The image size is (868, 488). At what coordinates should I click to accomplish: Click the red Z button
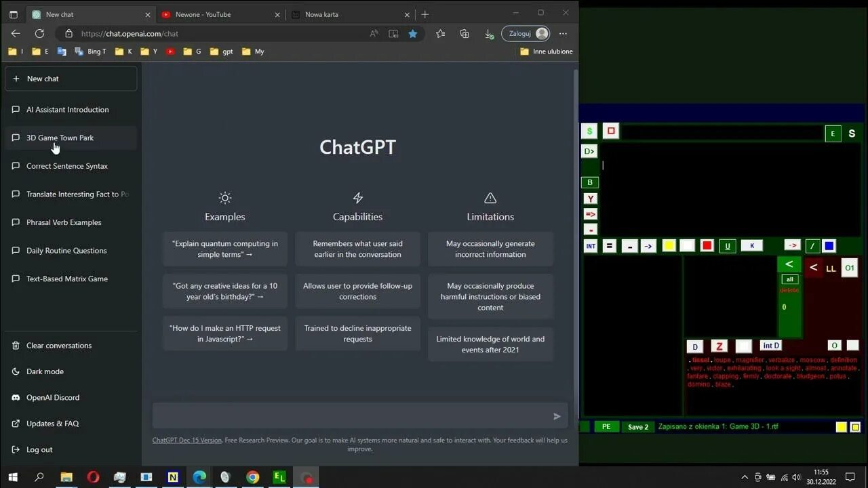(719, 346)
